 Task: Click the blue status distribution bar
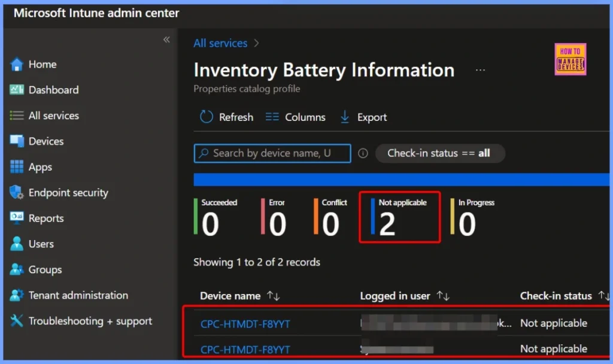tap(401, 180)
